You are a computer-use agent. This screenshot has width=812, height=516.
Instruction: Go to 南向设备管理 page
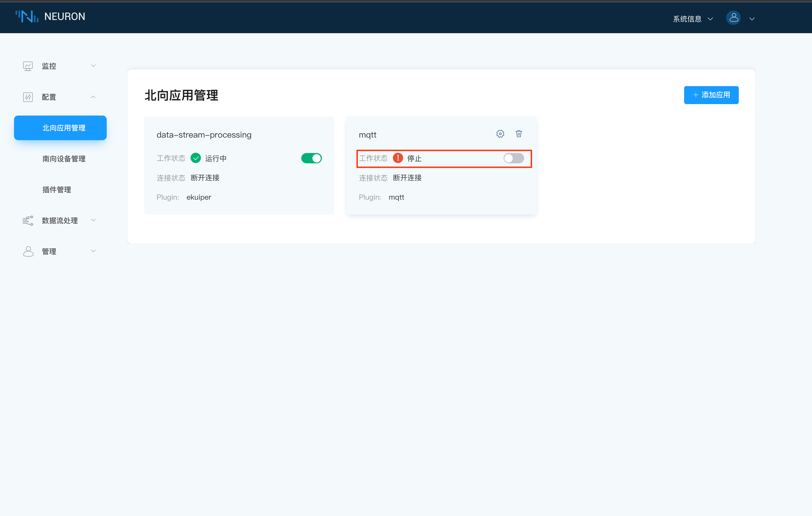(x=64, y=159)
